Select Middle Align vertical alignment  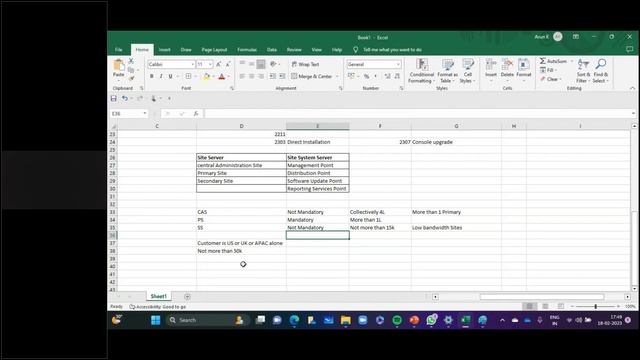(x=251, y=64)
